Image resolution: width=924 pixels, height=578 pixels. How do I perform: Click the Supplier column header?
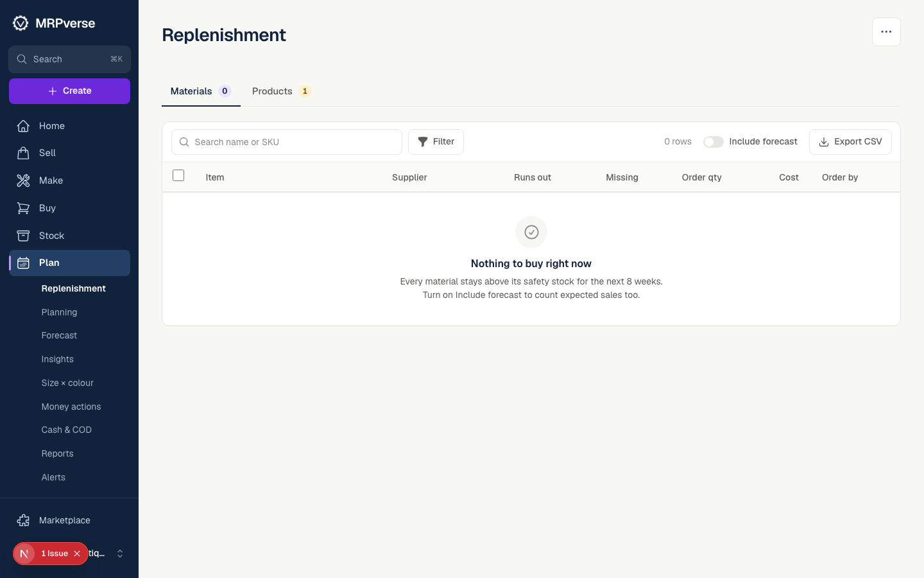(409, 177)
